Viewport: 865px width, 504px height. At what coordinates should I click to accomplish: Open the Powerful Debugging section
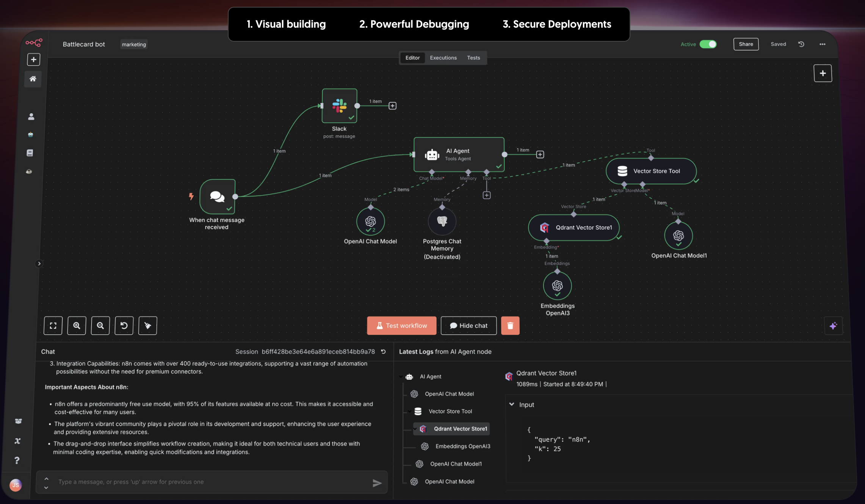tap(414, 24)
